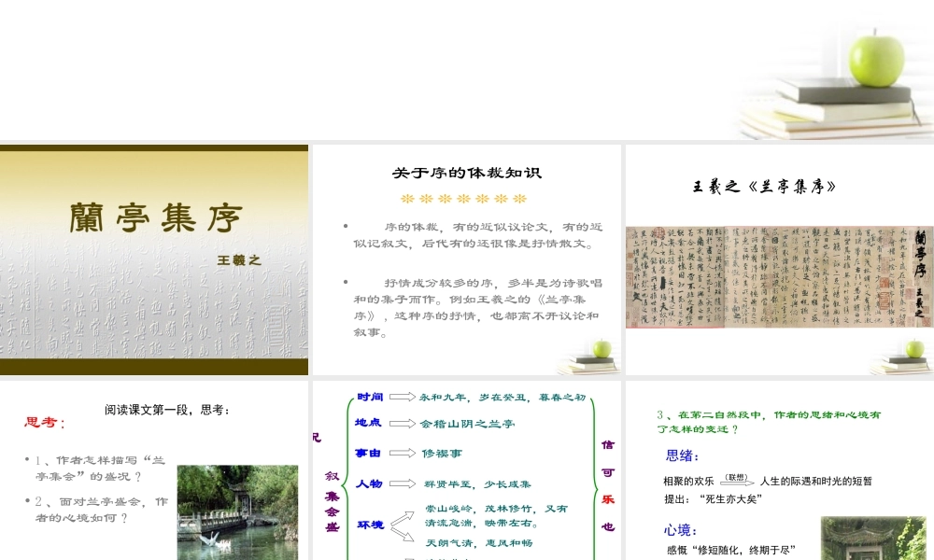Click the title text 蘭亭集序
The image size is (934, 560).
[x=156, y=217]
